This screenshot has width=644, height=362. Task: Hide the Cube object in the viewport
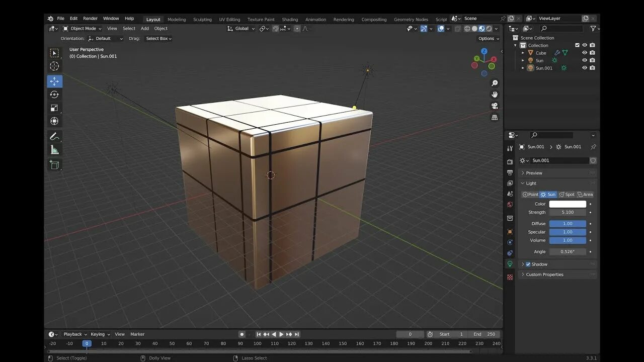point(585,52)
